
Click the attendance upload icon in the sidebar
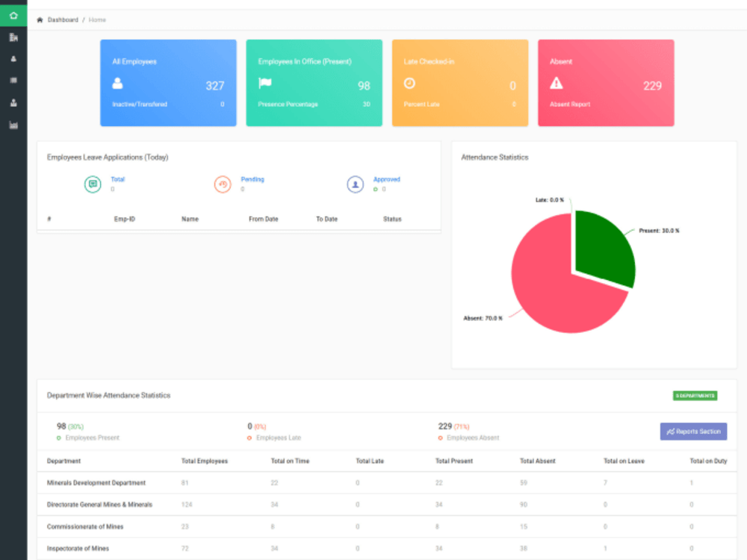click(x=13, y=103)
